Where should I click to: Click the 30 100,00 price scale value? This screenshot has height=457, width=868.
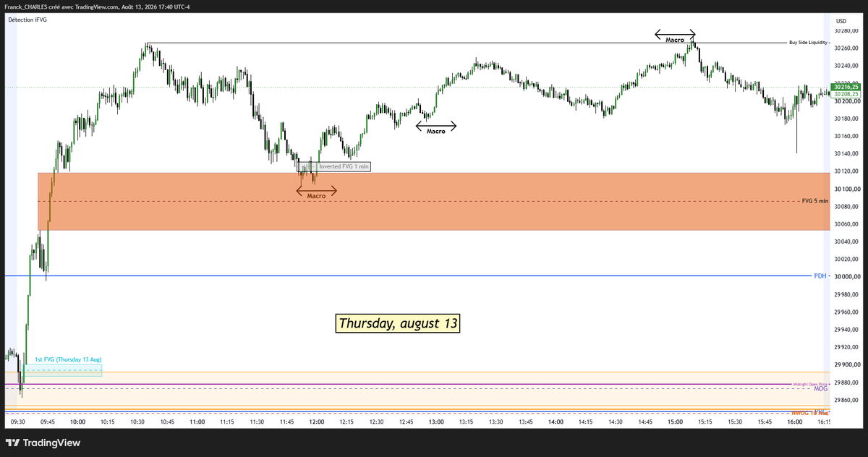(847, 189)
